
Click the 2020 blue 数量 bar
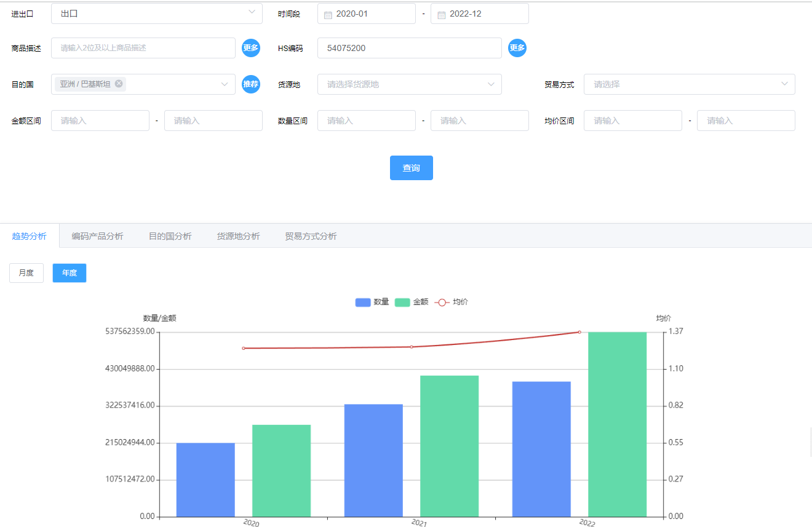point(205,480)
